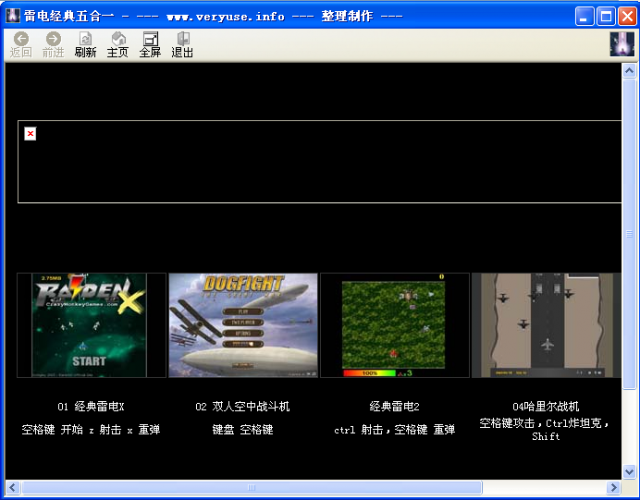
Task: Open the 哈里尔战机 runway game thumbnail
Action: pos(546,325)
